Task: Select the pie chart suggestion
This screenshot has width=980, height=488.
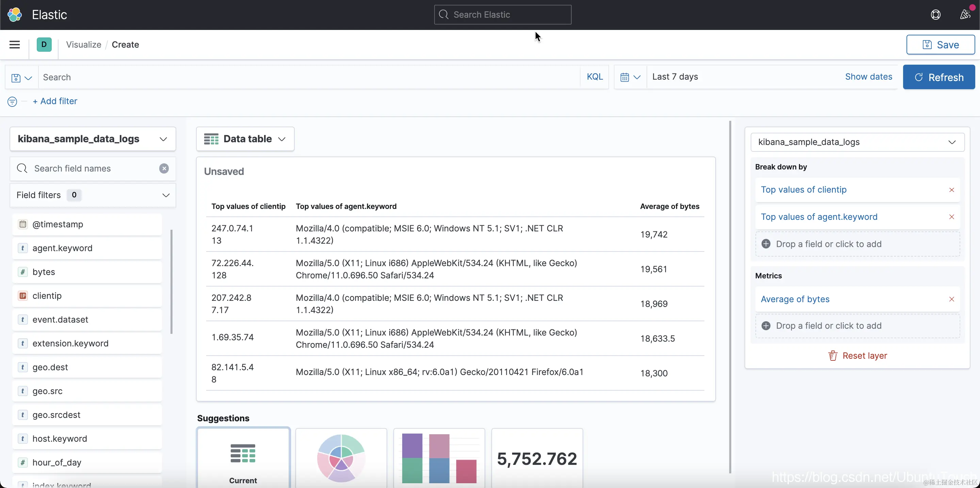Action: (x=341, y=458)
